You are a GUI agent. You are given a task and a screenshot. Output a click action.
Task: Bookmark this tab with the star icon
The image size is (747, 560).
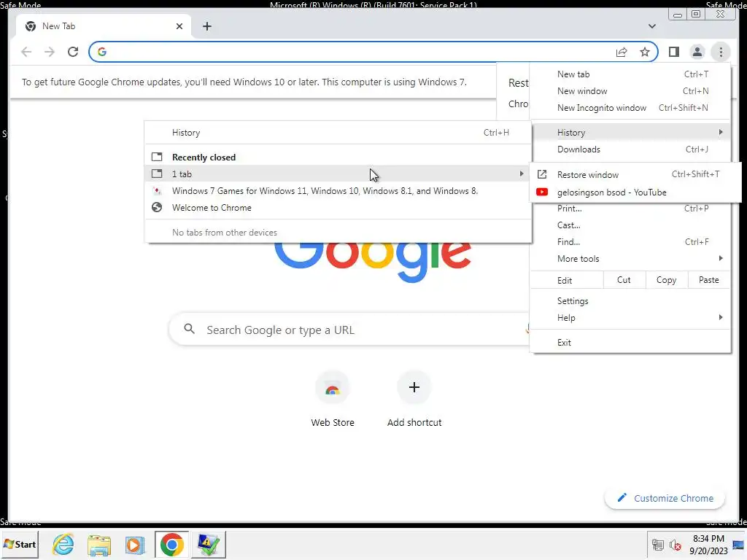645,52
